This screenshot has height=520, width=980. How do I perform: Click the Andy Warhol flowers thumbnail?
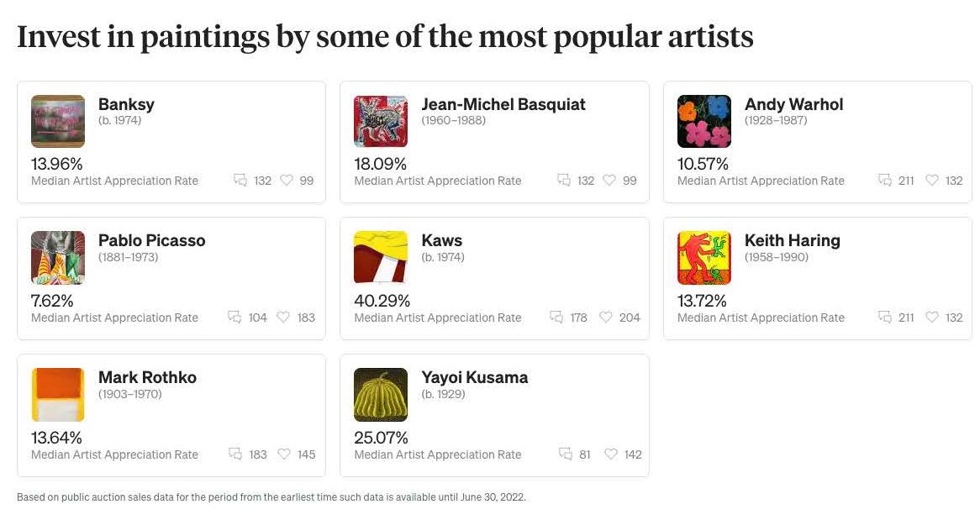point(704,121)
